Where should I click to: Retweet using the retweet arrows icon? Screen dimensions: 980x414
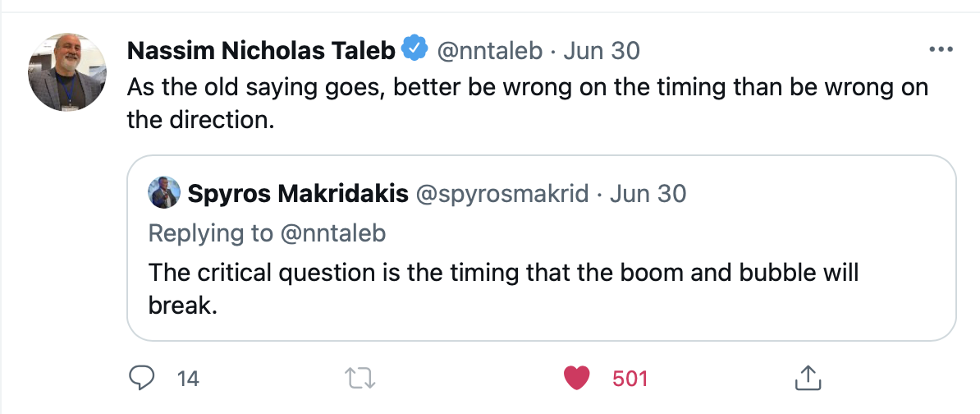(x=360, y=379)
